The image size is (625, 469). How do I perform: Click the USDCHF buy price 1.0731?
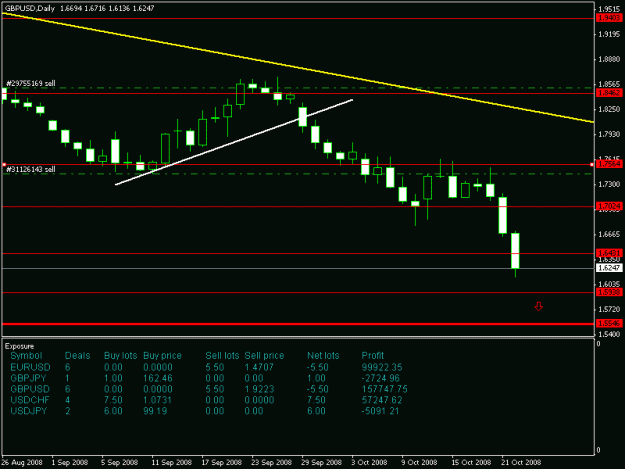[157, 400]
